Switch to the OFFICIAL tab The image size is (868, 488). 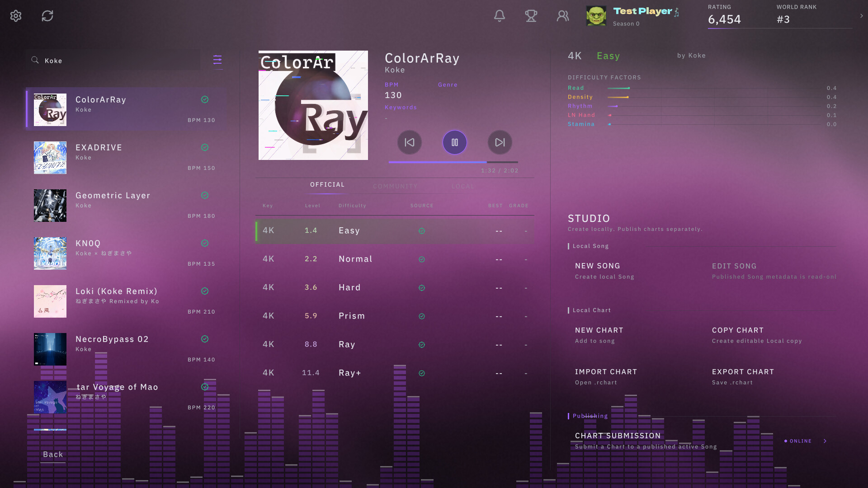click(x=327, y=185)
